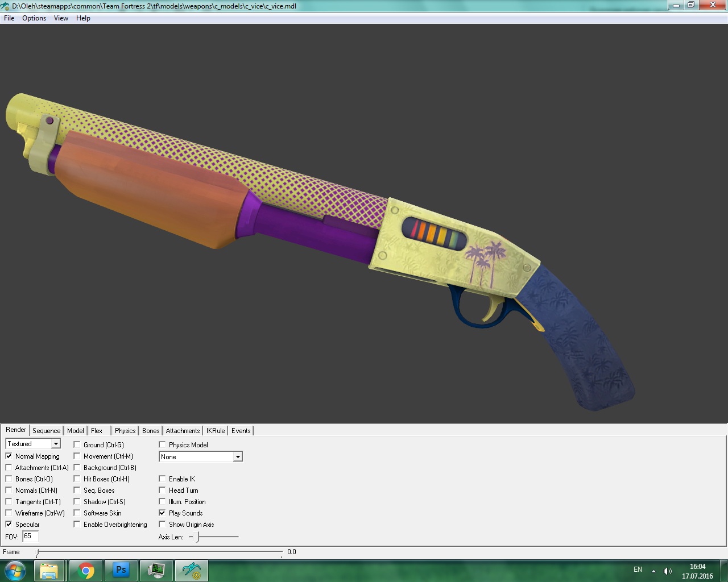Image resolution: width=728 pixels, height=582 pixels.
Task: Close the model viewer window
Action: click(712, 5)
